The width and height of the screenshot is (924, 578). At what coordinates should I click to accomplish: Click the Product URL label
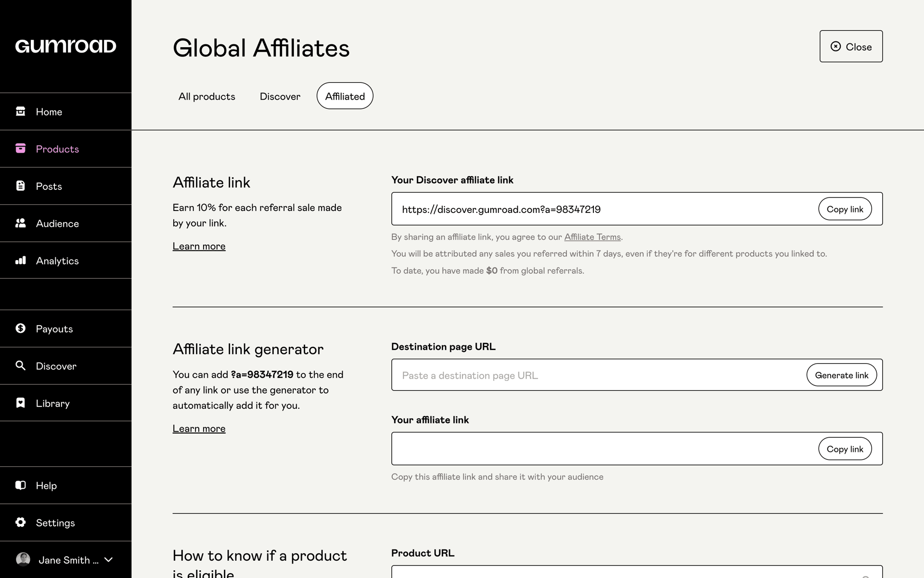[x=423, y=553]
